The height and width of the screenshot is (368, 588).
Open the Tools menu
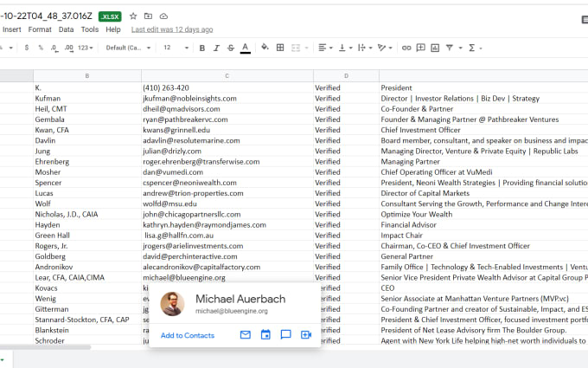pyautogui.click(x=90, y=29)
